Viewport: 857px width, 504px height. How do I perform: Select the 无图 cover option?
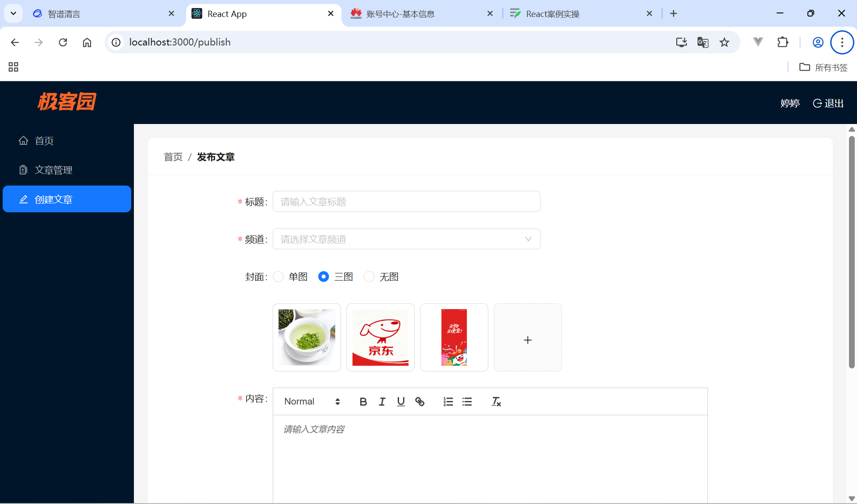pos(369,277)
